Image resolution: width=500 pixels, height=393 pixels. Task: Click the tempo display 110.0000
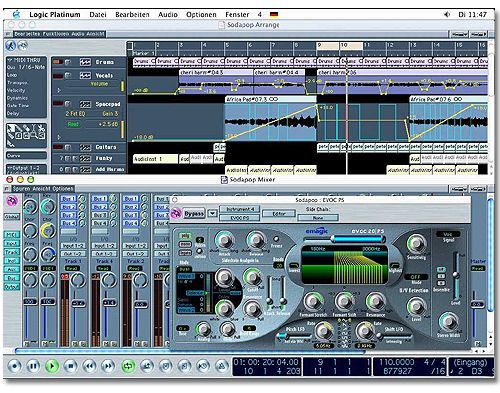coord(396,362)
